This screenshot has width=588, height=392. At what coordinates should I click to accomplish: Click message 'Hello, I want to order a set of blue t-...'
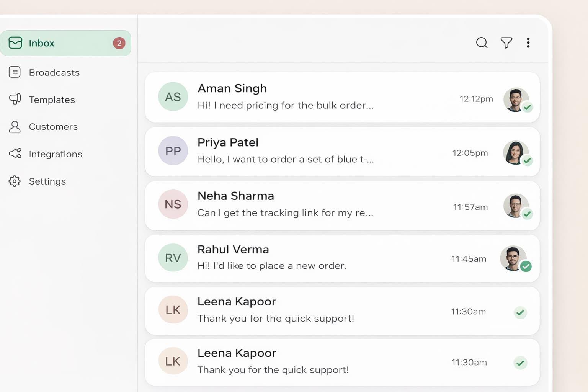(286, 159)
